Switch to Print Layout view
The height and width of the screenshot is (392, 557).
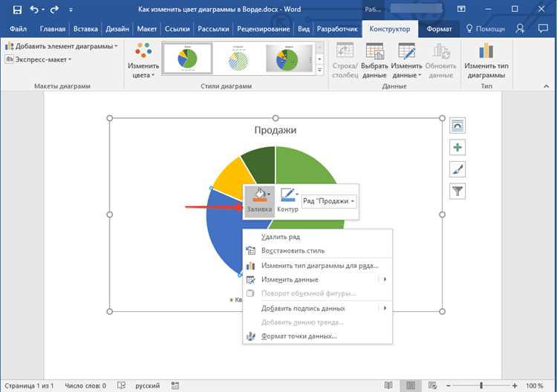click(411, 385)
